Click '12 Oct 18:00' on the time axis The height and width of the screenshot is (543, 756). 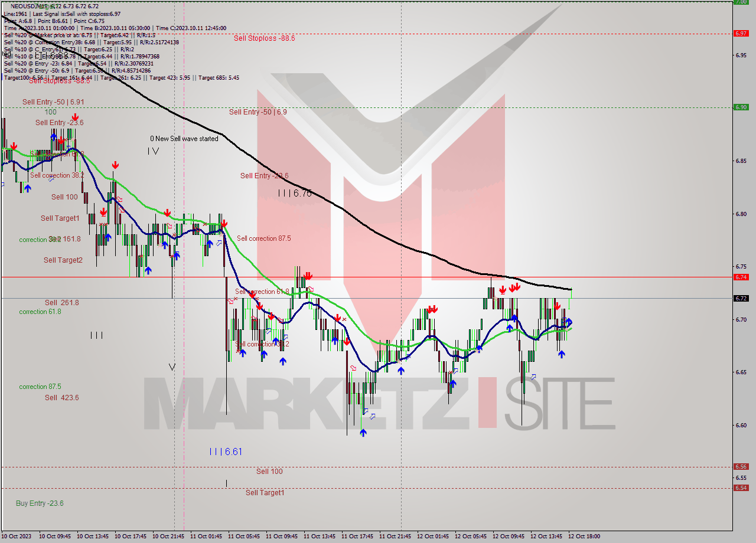coord(584,537)
